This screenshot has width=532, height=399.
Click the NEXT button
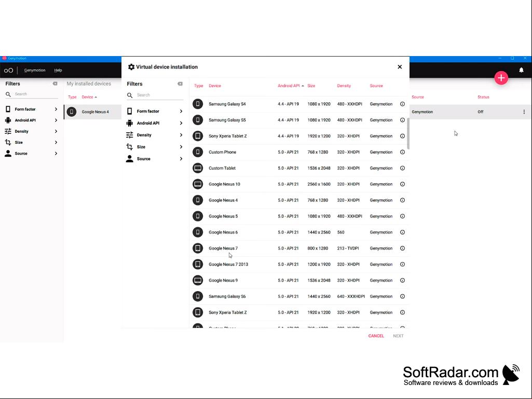(398, 336)
